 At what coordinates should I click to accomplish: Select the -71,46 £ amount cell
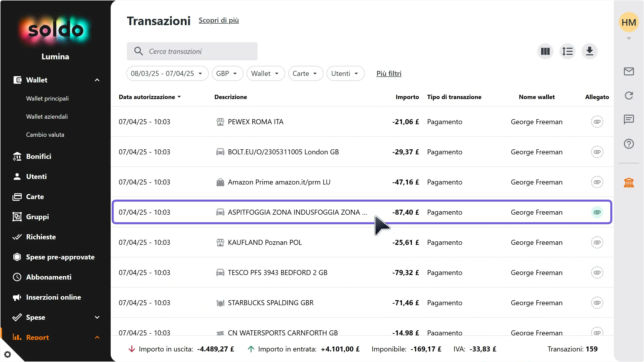click(406, 303)
